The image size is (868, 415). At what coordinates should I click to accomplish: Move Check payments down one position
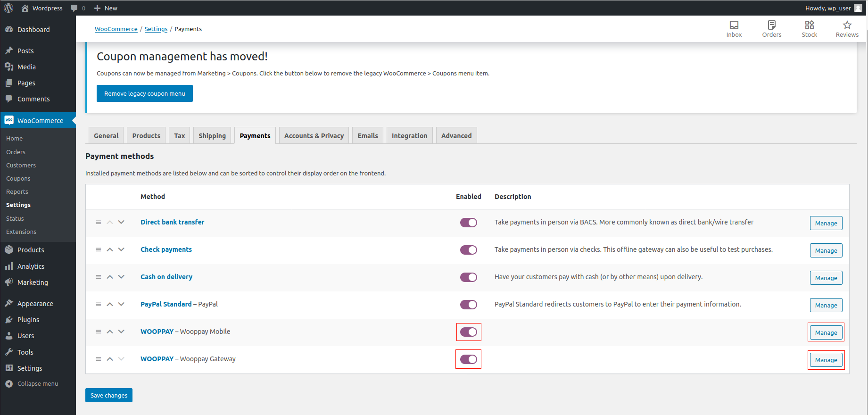pyautogui.click(x=121, y=249)
